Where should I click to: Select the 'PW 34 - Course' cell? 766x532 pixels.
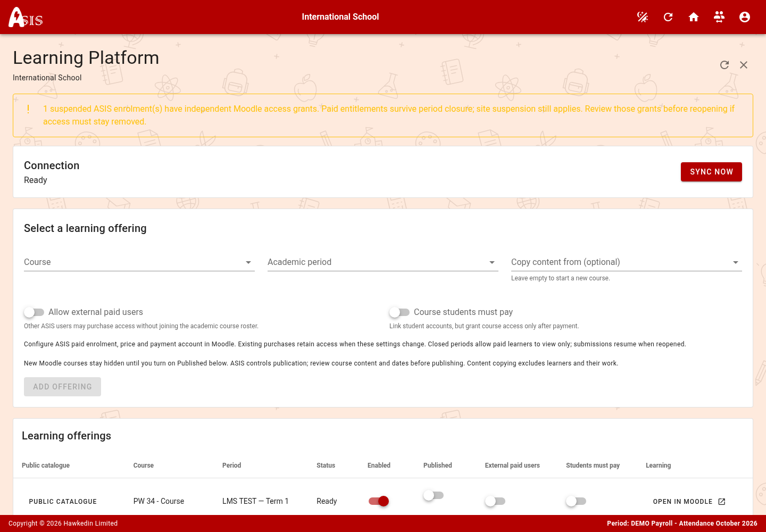(159, 501)
